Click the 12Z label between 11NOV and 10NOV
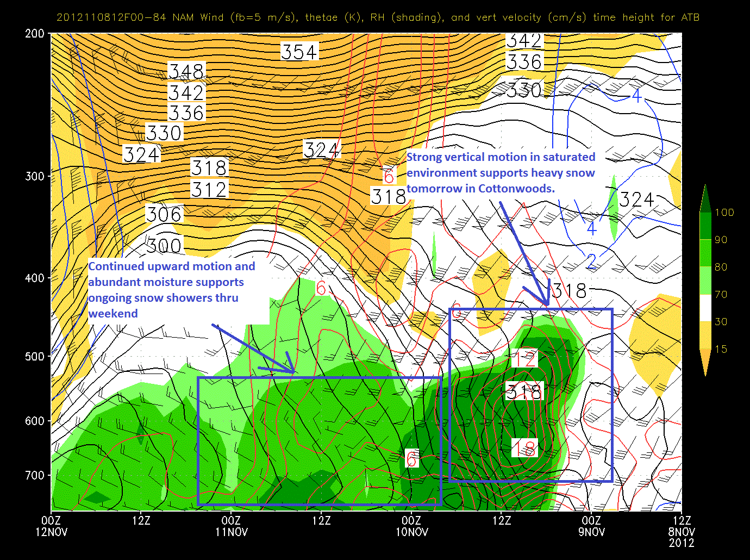Screen dimensions: 750x560 click(321, 520)
